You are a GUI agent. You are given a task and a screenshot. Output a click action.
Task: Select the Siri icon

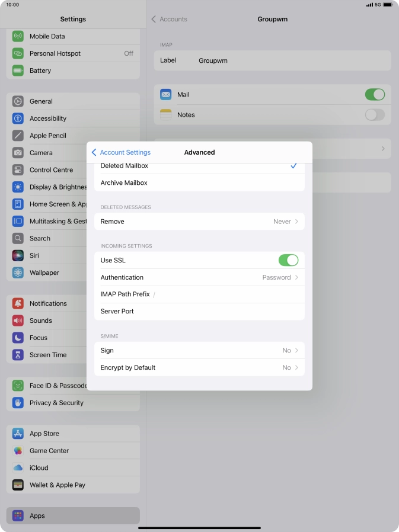click(x=18, y=256)
